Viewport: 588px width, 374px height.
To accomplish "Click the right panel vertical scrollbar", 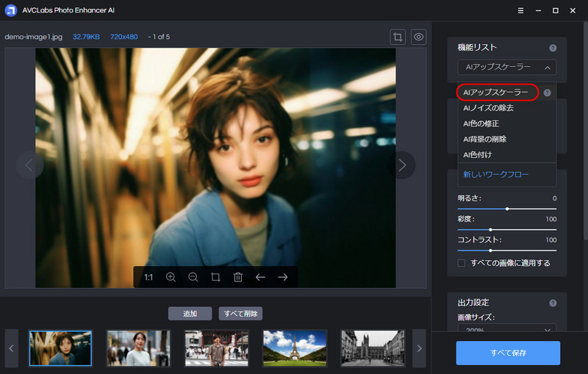I will coord(585,132).
